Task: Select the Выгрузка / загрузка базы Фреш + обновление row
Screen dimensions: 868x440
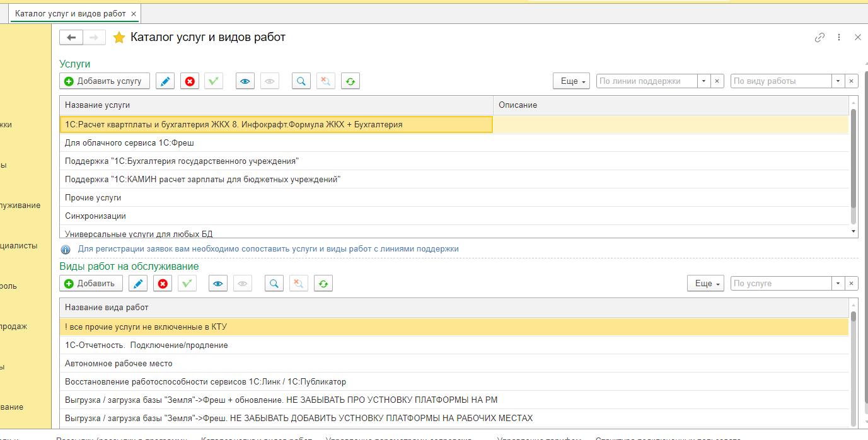Action: (454, 400)
